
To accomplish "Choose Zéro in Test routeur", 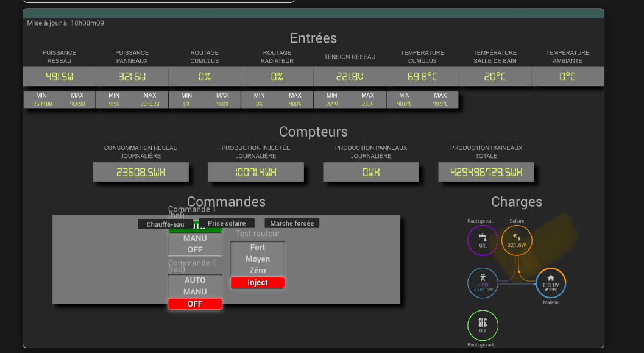I will (x=258, y=271).
